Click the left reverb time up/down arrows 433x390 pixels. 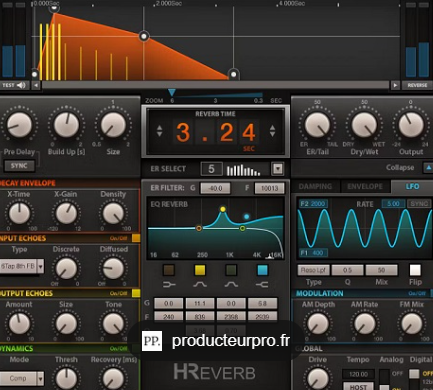coord(159,131)
